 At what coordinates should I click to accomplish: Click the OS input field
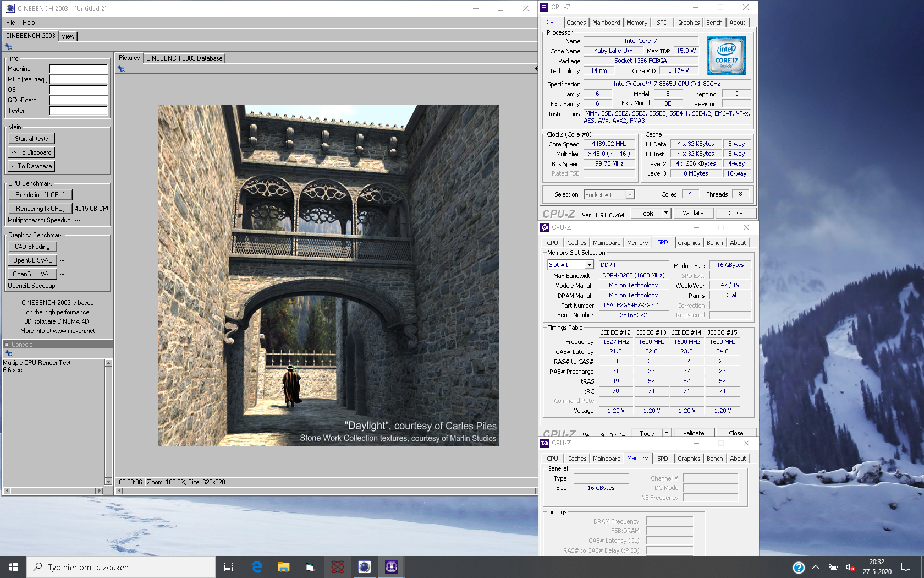78,90
